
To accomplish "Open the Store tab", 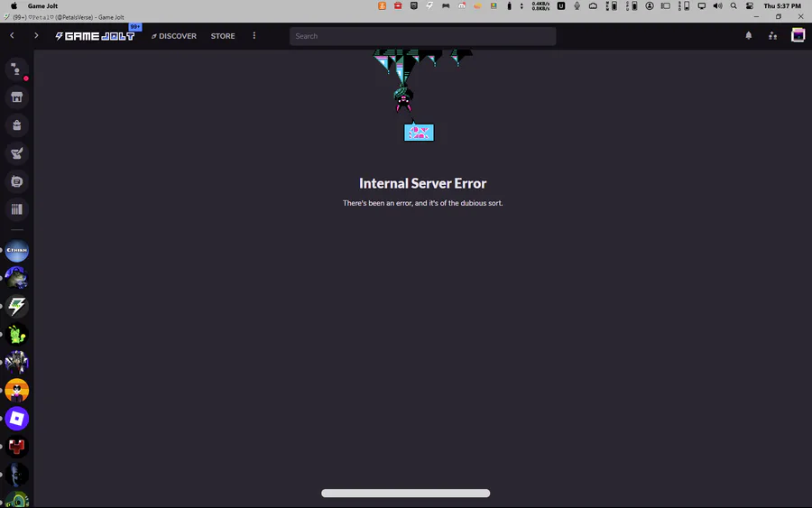I will coord(223,36).
